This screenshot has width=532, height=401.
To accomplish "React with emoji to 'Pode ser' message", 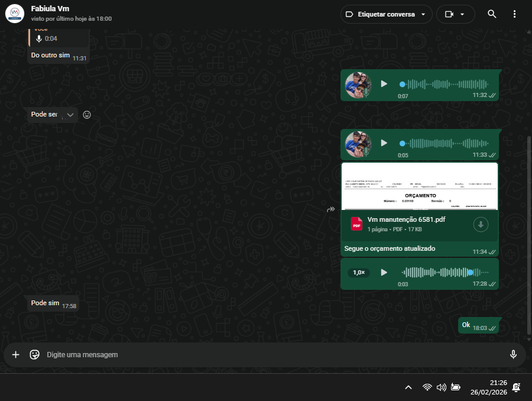I will 87,115.
